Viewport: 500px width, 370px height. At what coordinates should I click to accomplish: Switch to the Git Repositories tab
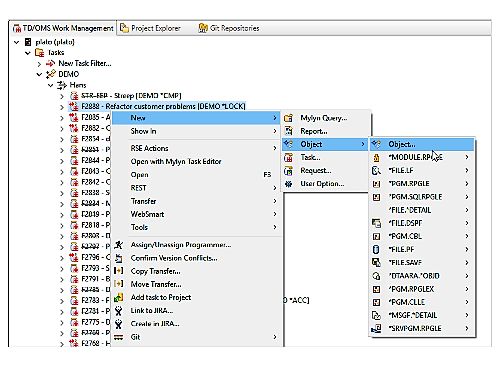coord(229,28)
